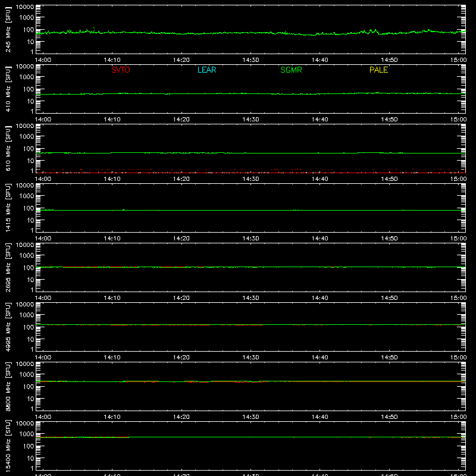Viewport: 476px width, 476px height.
Task: Click the 1000 tick on the 4995 MHz axis
Action: pos(27,315)
